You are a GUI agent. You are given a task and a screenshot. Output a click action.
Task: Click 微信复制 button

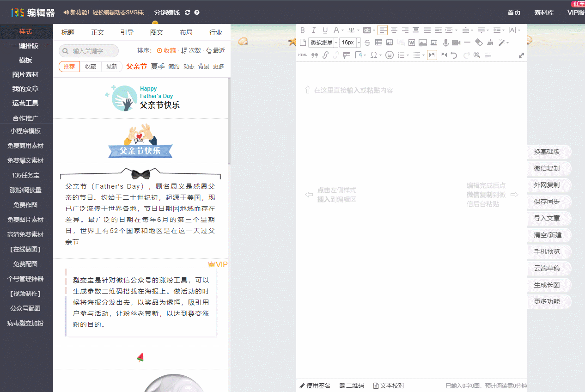547,168
